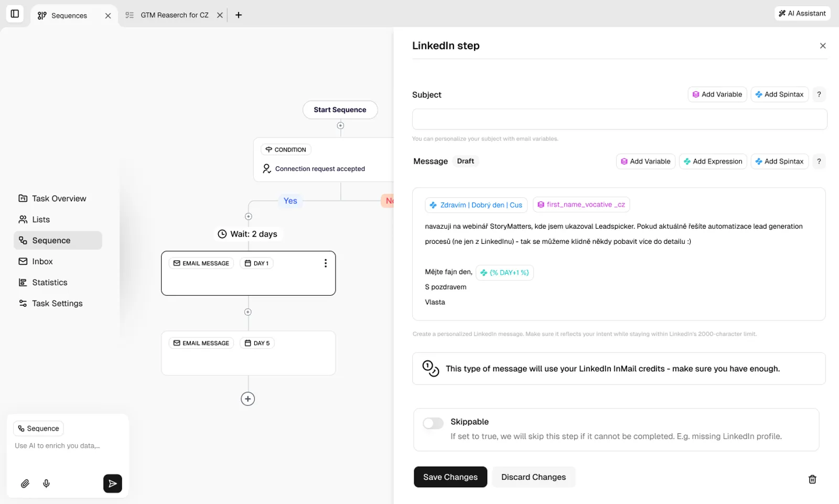Add step below Start Sequence node
This screenshot has width=839, height=504.
[x=340, y=125]
